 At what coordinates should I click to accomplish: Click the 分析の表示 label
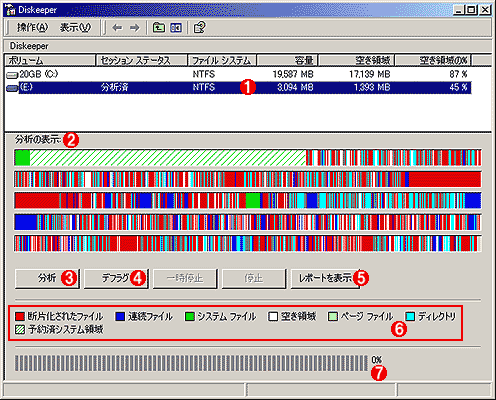(x=38, y=140)
